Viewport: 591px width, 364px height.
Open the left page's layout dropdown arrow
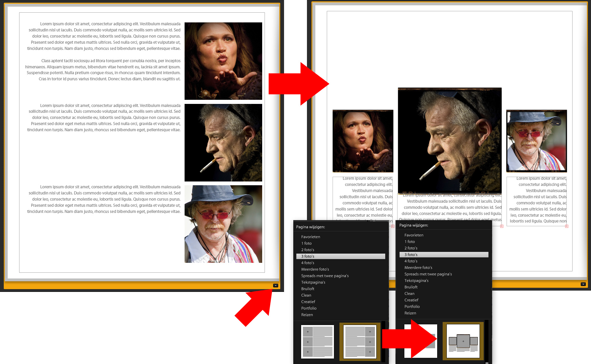[276, 285]
